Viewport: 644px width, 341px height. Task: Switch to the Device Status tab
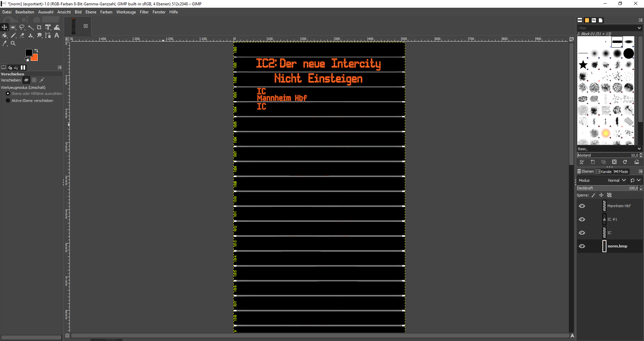(10, 67)
